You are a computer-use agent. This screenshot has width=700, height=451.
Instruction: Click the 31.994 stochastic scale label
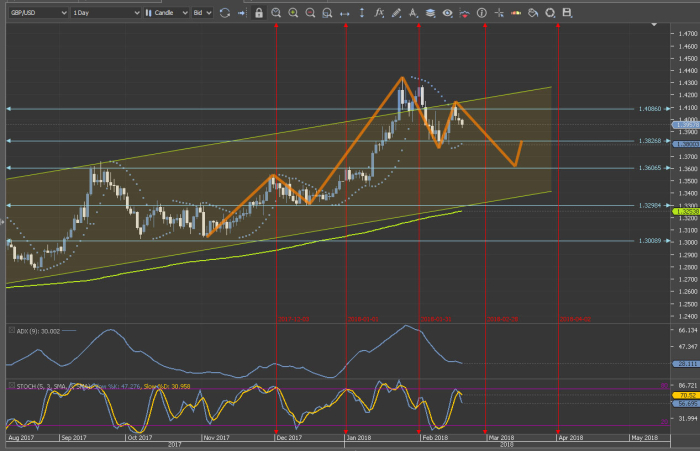pos(688,418)
